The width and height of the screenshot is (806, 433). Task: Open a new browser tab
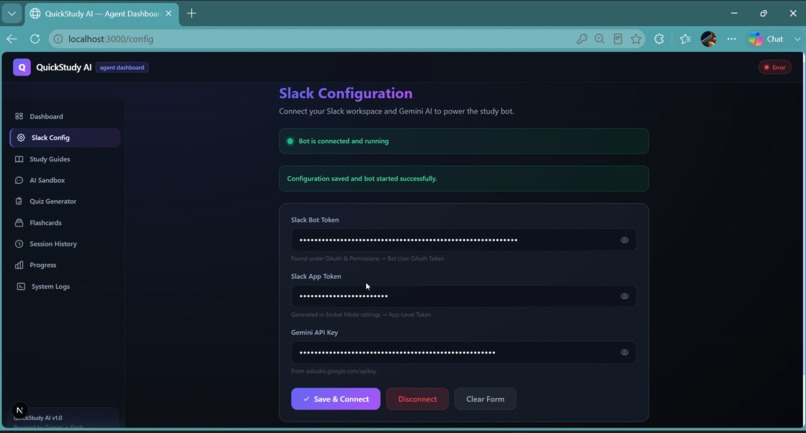click(191, 13)
